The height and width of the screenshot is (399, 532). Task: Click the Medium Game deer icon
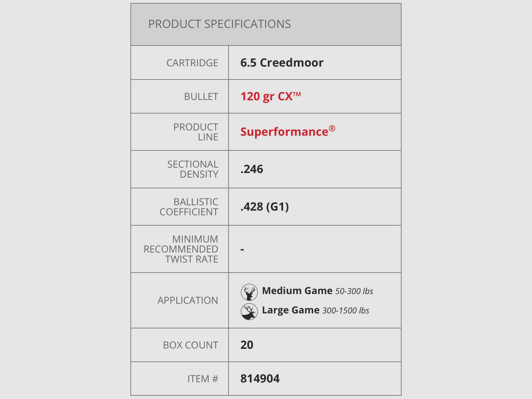(x=249, y=292)
